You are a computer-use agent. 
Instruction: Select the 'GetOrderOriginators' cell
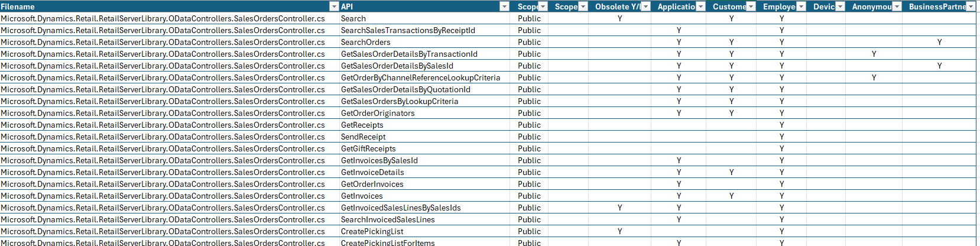[424, 113]
